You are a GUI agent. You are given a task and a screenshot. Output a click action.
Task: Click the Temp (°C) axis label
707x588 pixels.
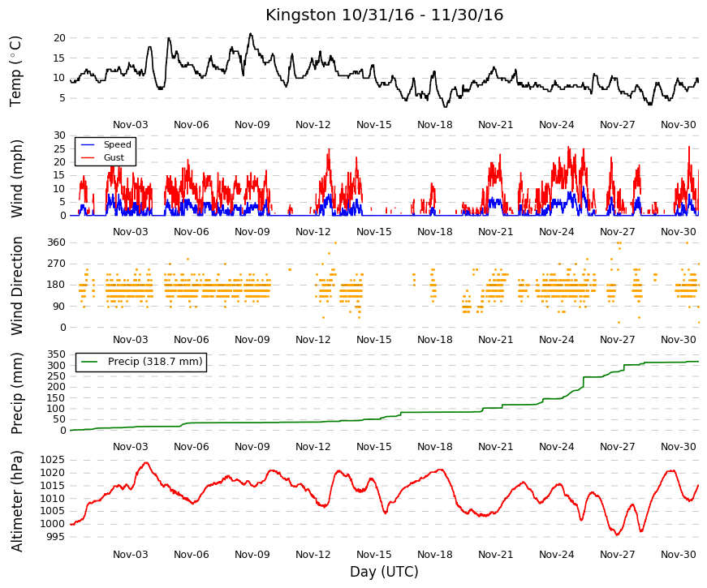click(x=15, y=71)
